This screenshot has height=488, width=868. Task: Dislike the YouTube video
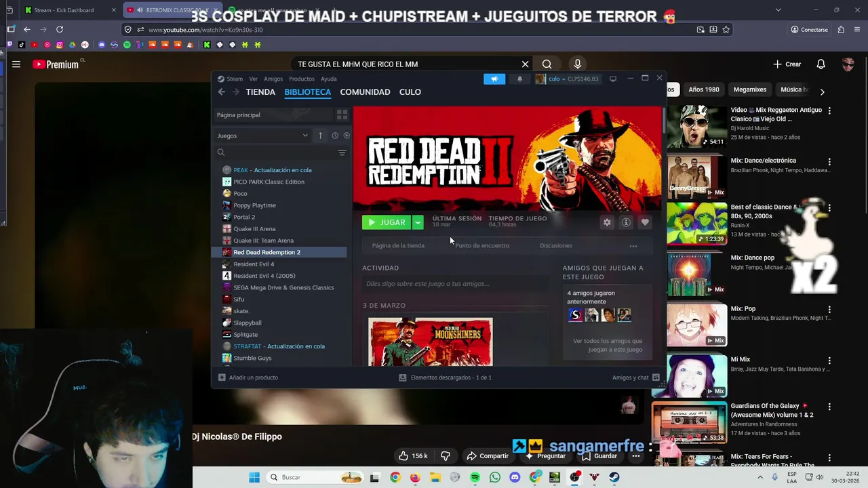pos(446,456)
